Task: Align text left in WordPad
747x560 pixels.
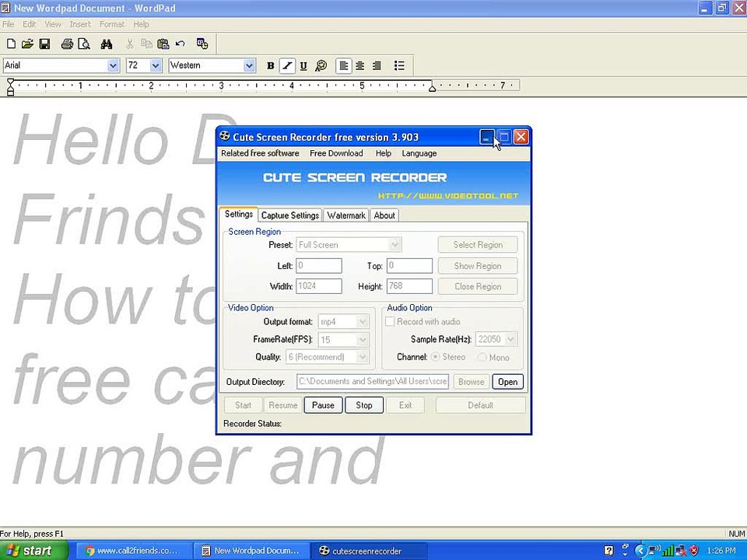Action: click(x=343, y=65)
